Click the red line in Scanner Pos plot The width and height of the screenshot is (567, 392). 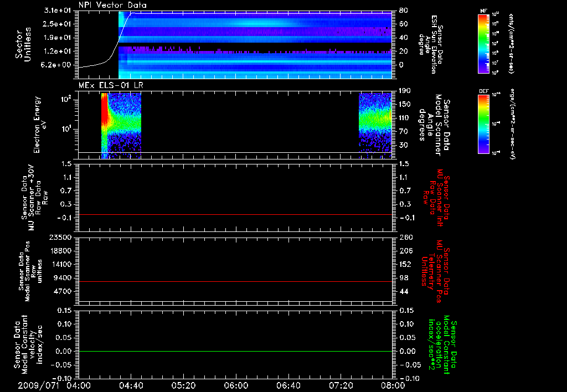pos(235,282)
